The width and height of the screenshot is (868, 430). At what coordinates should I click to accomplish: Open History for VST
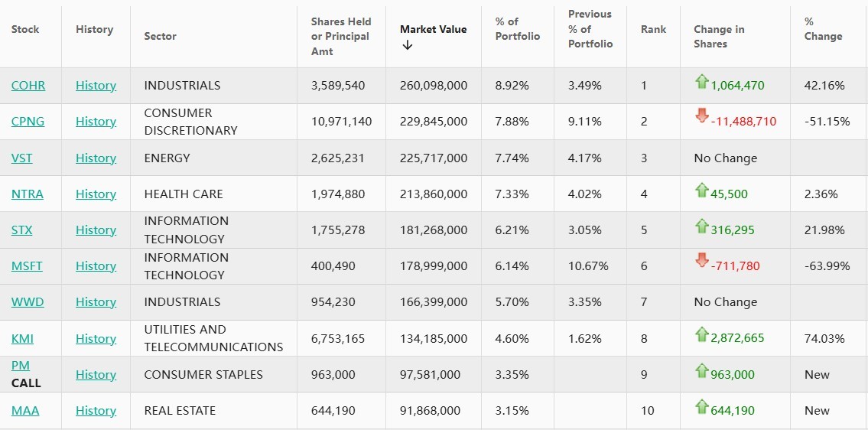96,158
